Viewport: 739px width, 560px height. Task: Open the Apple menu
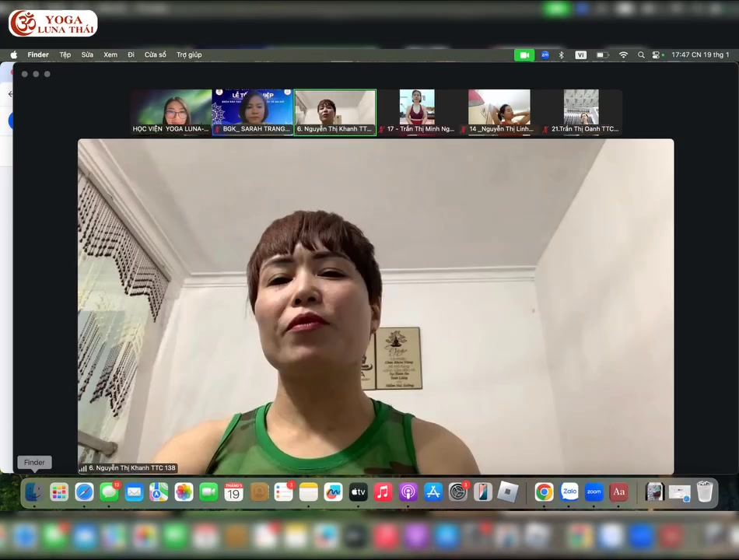13,55
